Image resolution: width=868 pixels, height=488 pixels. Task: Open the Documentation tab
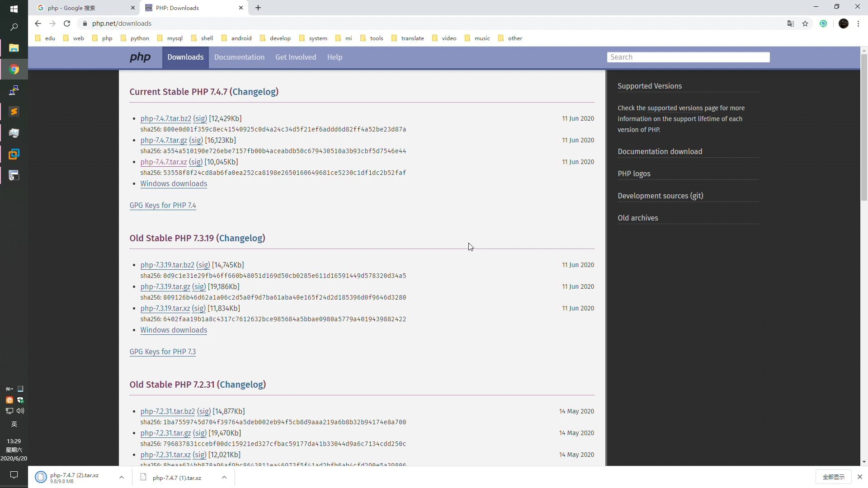click(239, 57)
